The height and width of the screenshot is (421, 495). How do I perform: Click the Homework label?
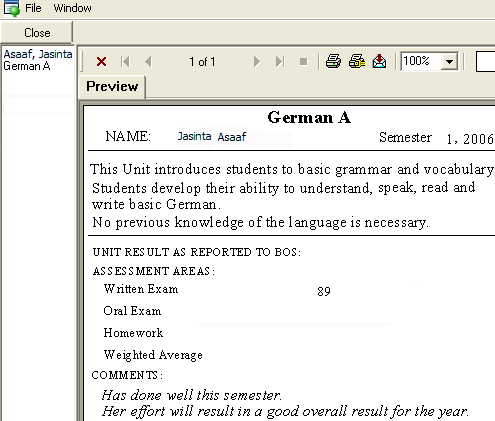(x=133, y=333)
